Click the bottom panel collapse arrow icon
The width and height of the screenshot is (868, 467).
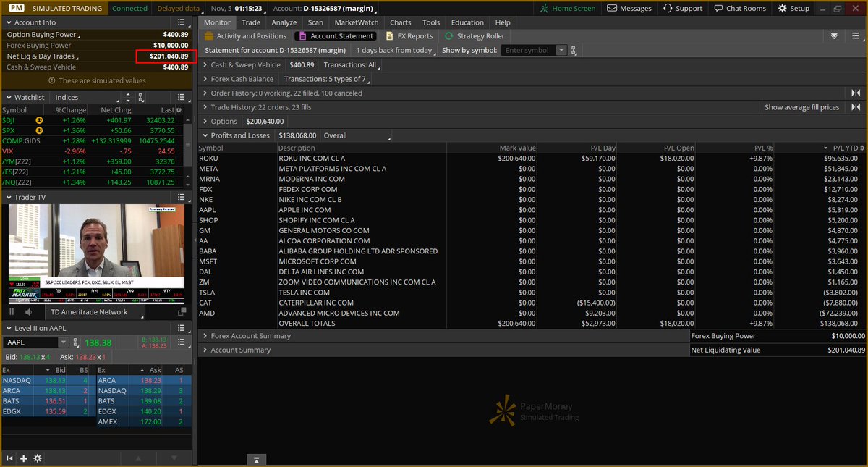pyautogui.click(x=256, y=460)
